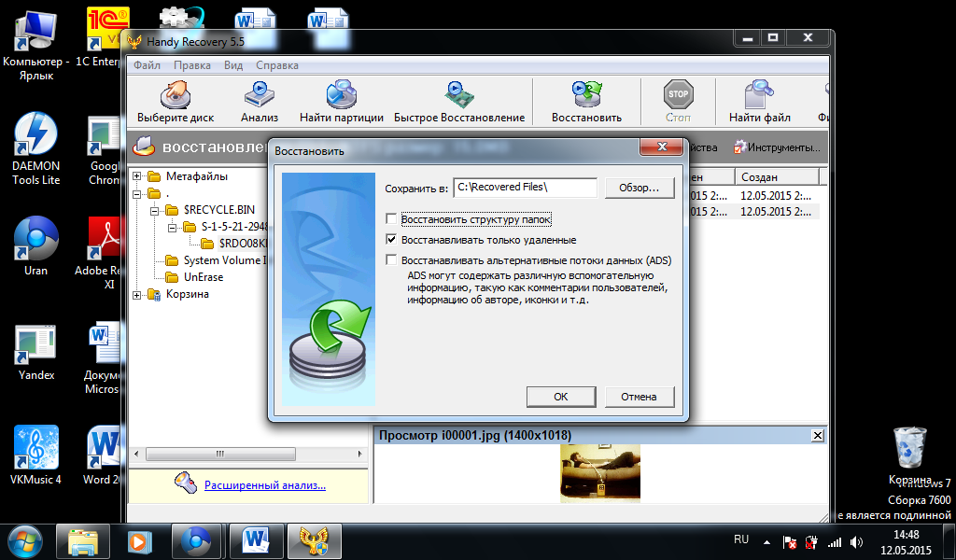Open the 'DAEMON Tools Lite' desktop icon
The width and height of the screenshot is (956, 560).
(36, 148)
